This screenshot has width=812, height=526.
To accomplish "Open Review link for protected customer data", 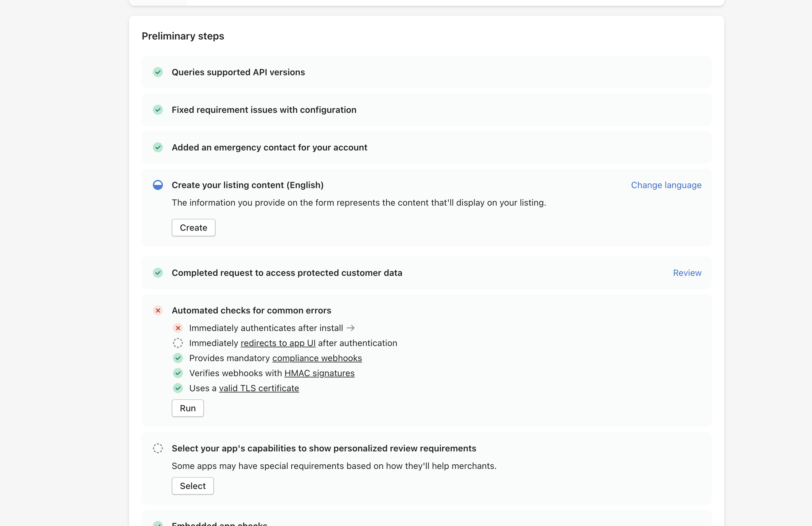I will coord(687,272).
